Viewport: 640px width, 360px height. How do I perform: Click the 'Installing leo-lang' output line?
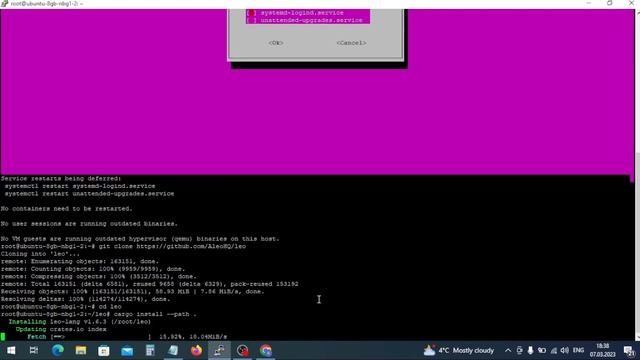pos(80,322)
